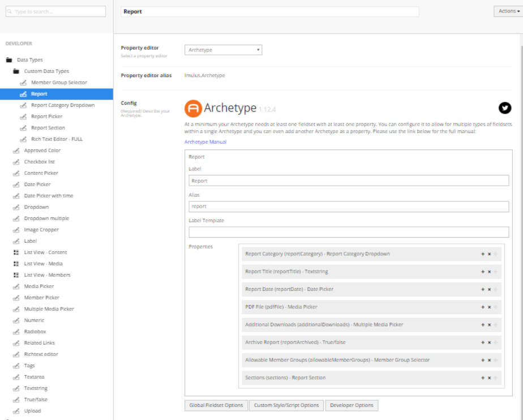Open the Property editor dropdown
Viewport: 523px width, 420px height.
pos(223,50)
